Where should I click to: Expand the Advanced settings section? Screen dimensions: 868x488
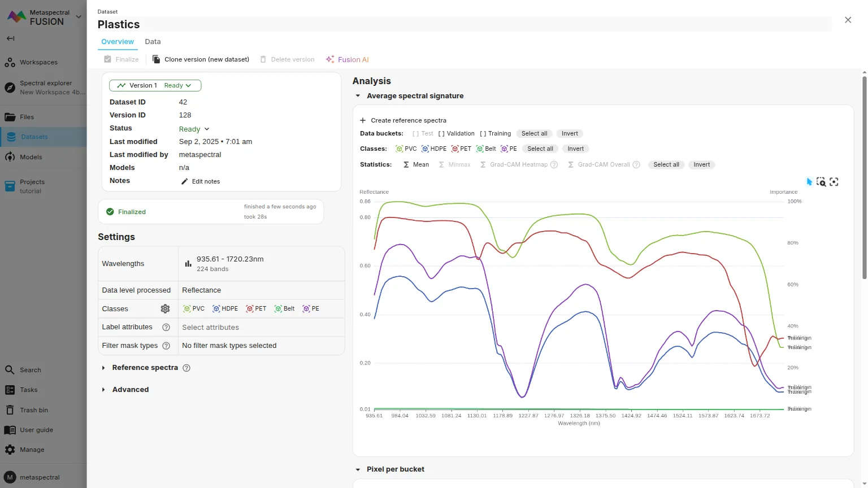(x=103, y=390)
